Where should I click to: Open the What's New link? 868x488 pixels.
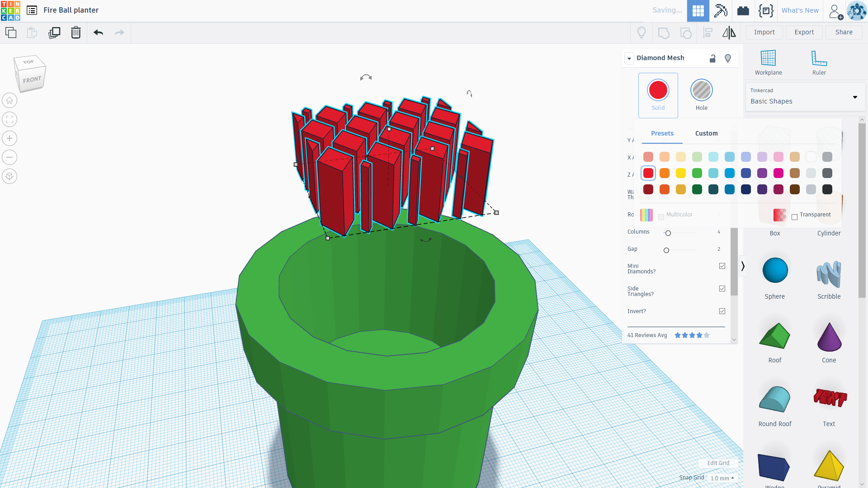click(800, 10)
